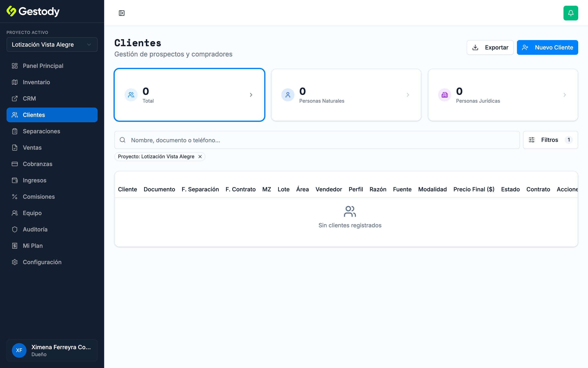
Task: Open Ingresos page
Action: [x=52, y=180]
